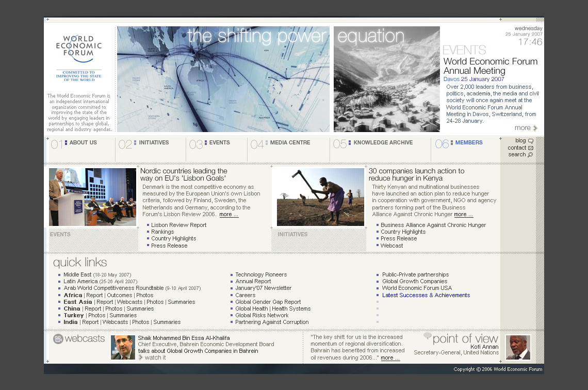Image resolution: width=588 pixels, height=390 pixels.
Task: Click the search magnifier icon
Action: pos(530,155)
